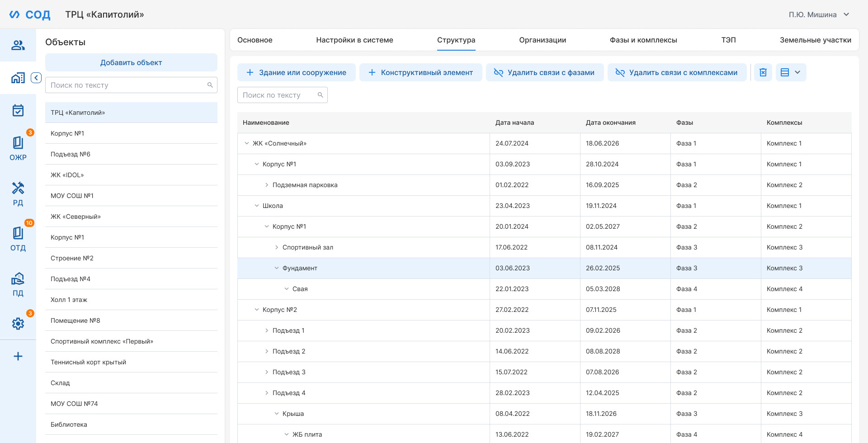This screenshot has height=443, width=868.
Task: Expand the Подъезд 1 row
Action: click(267, 330)
